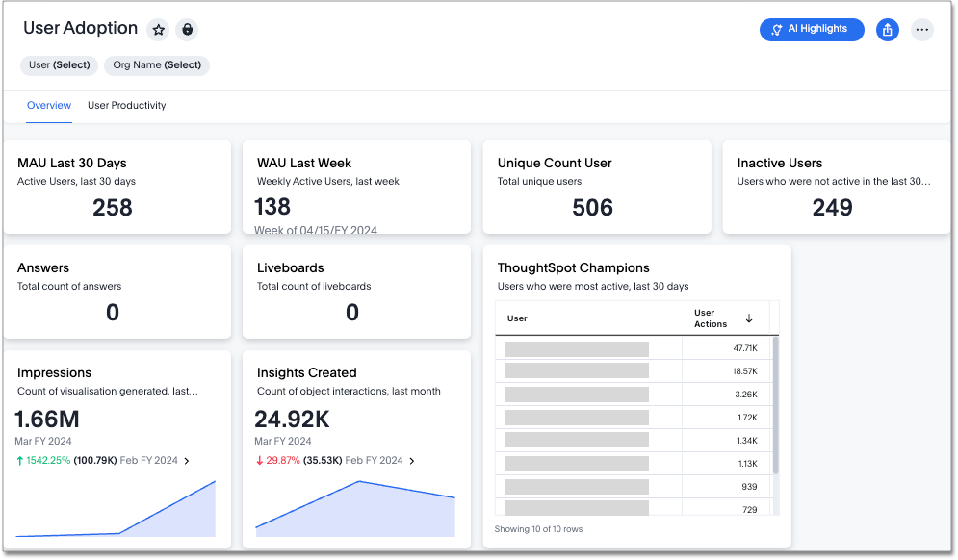
Task: Select the Overview tab
Action: coord(49,106)
